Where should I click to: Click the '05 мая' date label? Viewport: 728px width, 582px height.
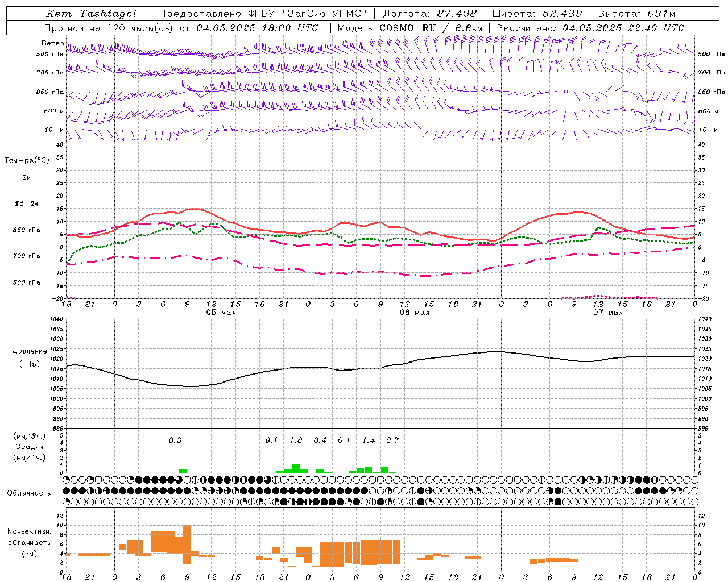[221, 313]
